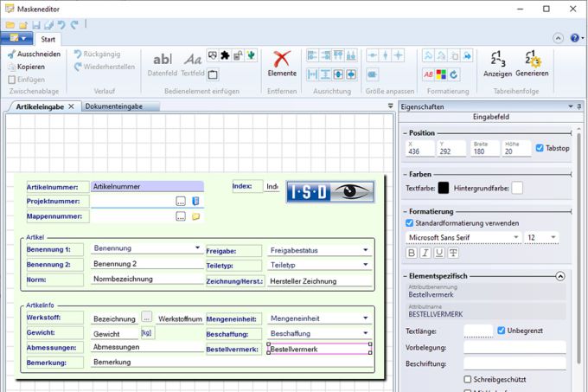
Task: Click the Anzeigen tab order icon
Action: [x=497, y=61]
